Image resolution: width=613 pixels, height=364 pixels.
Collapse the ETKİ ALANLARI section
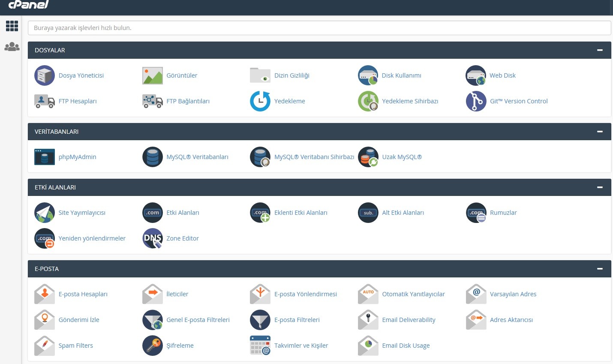[600, 187]
